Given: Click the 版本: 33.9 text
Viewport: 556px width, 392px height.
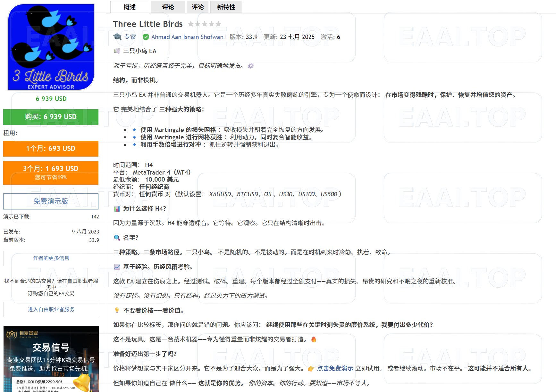Looking at the screenshot, I should coord(243,37).
